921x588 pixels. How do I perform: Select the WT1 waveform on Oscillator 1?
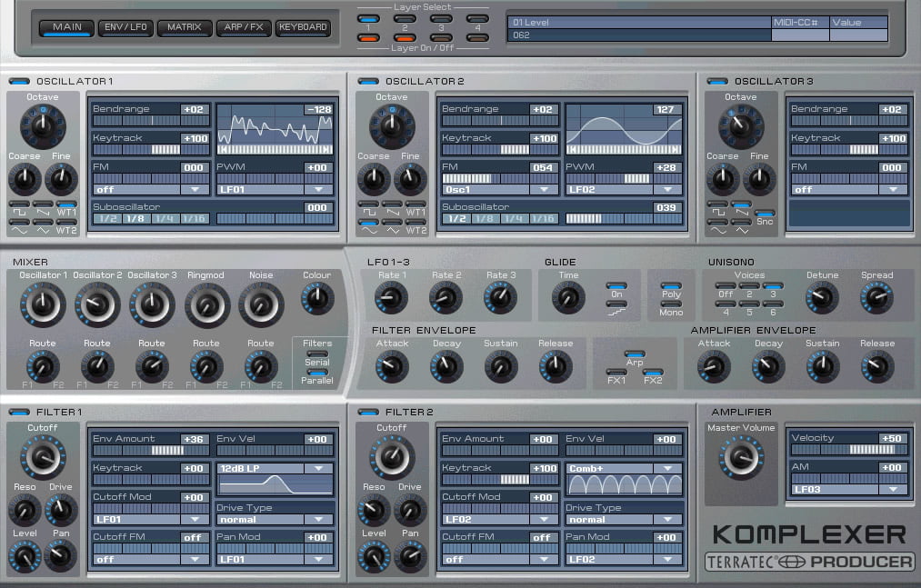click(65, 204)
